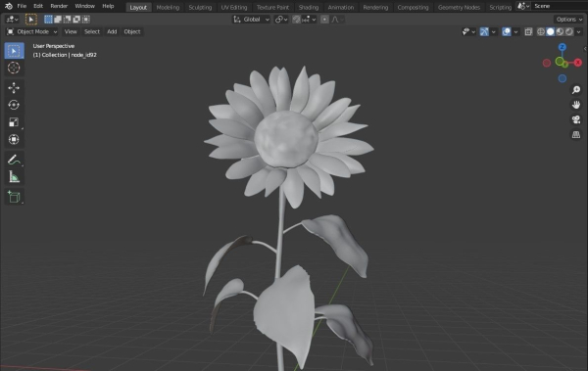
Task: Choose extend selection mode icon
Action: tap(58, 20)
